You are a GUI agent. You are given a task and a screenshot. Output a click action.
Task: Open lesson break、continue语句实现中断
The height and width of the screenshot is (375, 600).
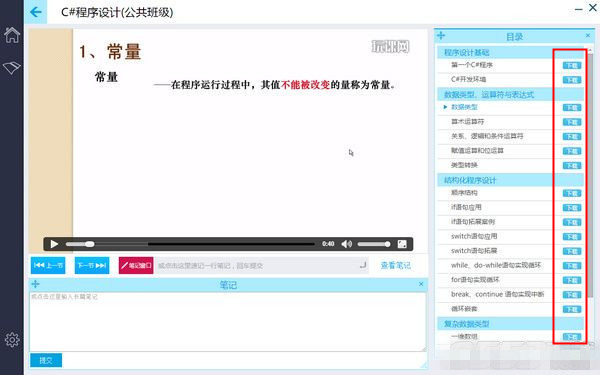pyautogui.click(x=497, y=294)
